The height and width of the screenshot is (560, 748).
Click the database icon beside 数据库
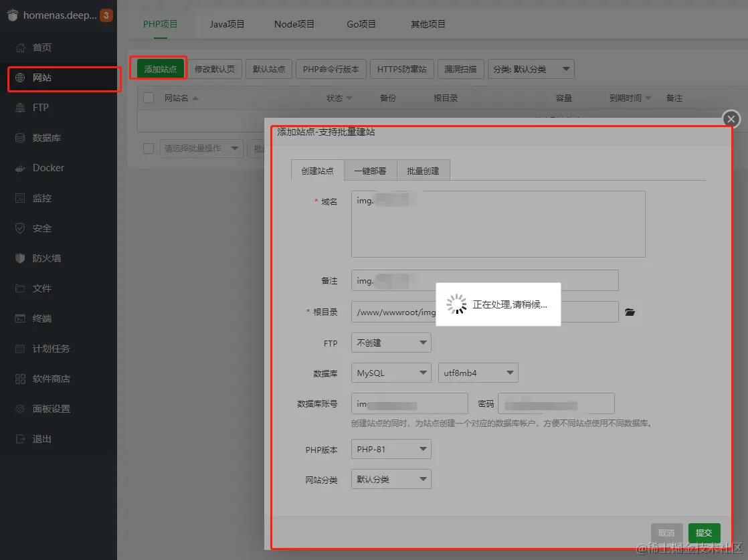click(20, 138)
